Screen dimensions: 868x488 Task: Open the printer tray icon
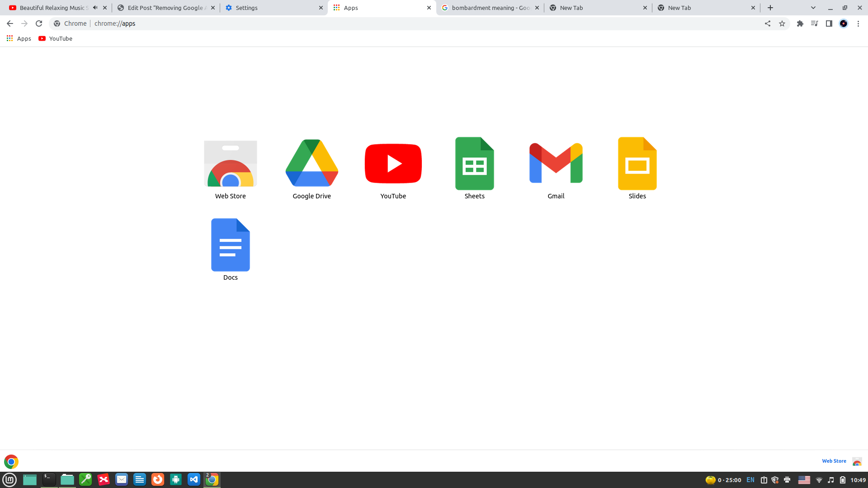(x=787, y=480)
